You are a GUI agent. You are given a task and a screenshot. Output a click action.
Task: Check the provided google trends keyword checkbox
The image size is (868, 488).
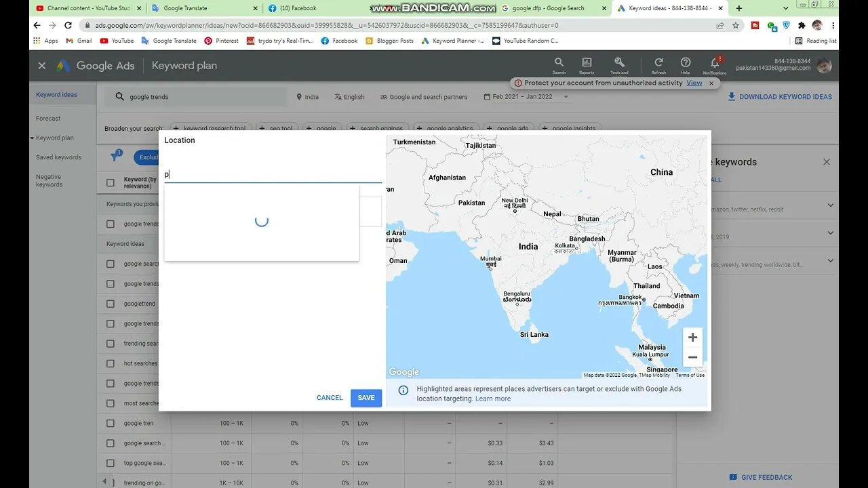coord(111,224)
